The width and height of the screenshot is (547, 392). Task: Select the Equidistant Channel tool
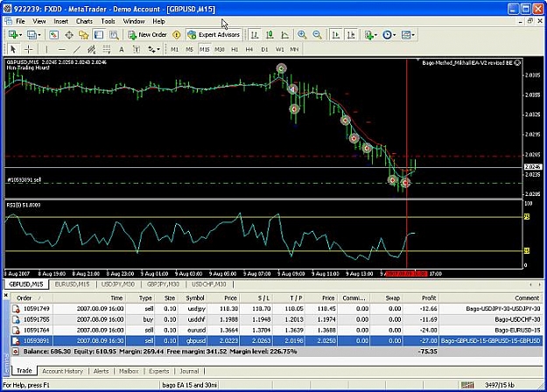91,50
